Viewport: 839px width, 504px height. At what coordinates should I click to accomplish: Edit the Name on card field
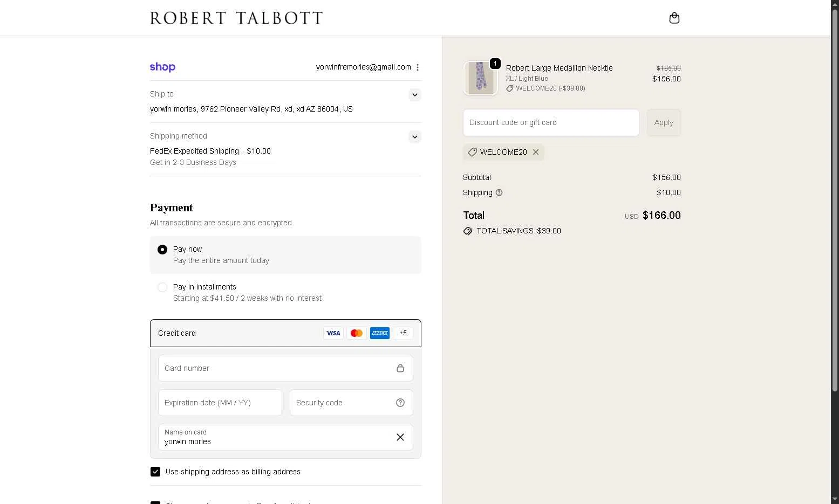click(x=285, y=437)
